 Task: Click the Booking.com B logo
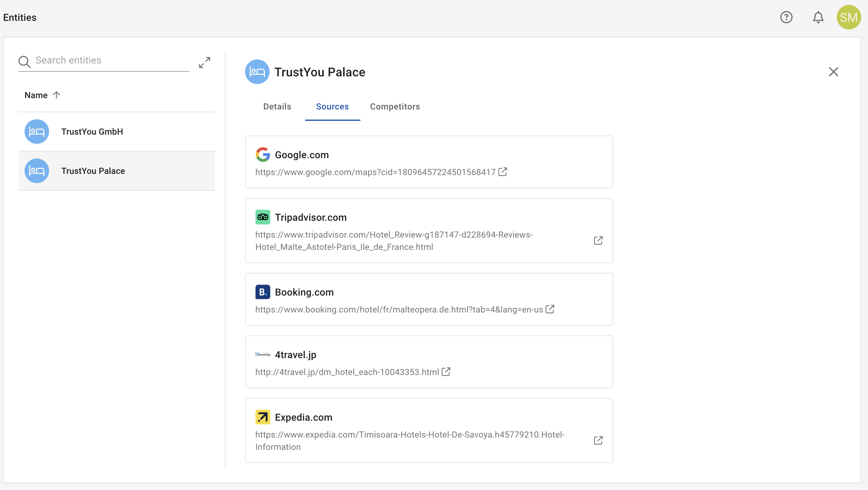pyautogui.click(x=263, y=292)
